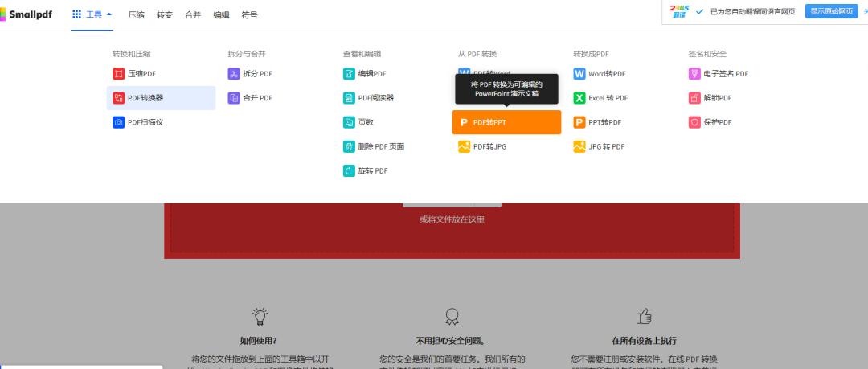Open 合并 PDF tool

[258, 98]
